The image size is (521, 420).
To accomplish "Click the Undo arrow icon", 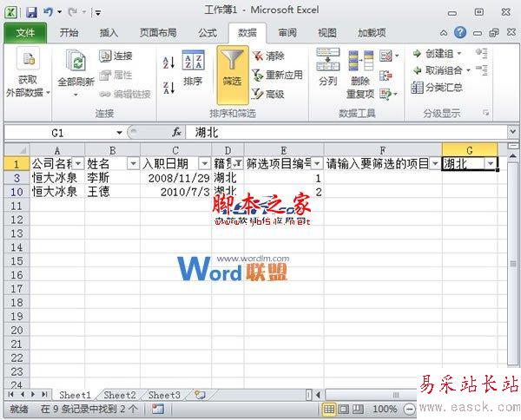I will pyautogui.click(x=48, y=12).
